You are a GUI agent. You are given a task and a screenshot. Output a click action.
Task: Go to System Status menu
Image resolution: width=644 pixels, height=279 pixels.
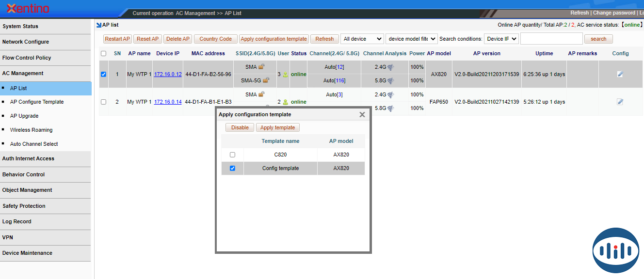pos(20,26)
